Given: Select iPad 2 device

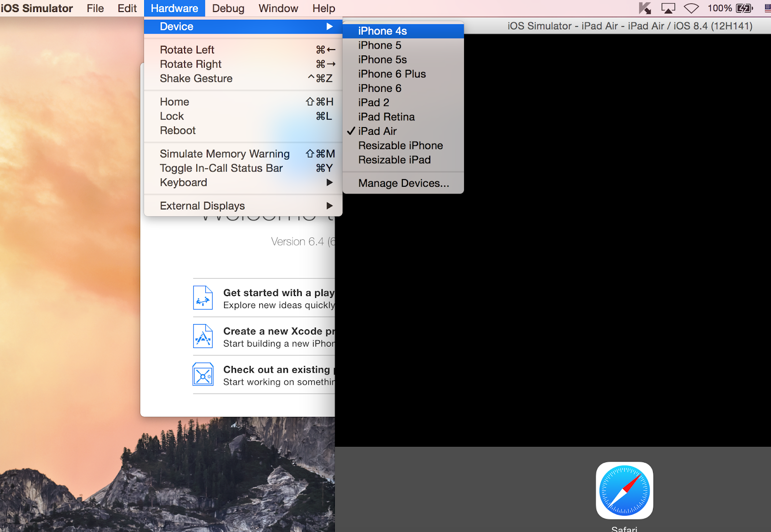Looking at the screenshot, I should [x=403, y=103].
